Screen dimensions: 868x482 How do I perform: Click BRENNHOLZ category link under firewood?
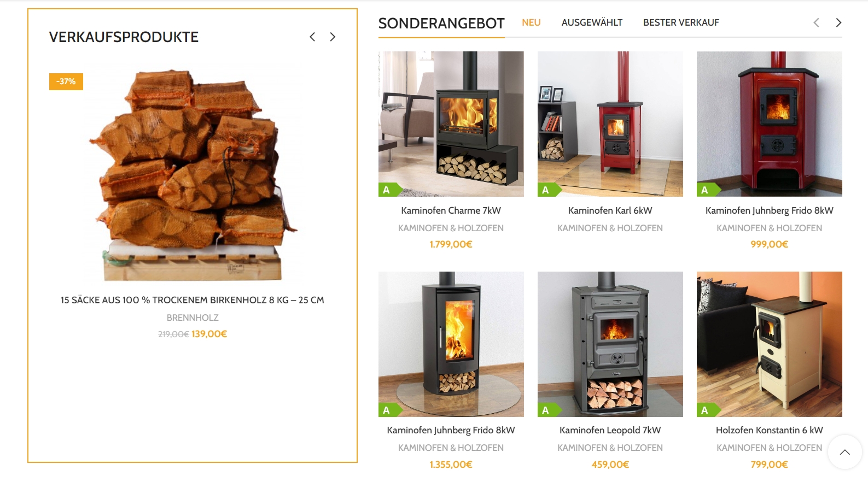pos(193,318)
